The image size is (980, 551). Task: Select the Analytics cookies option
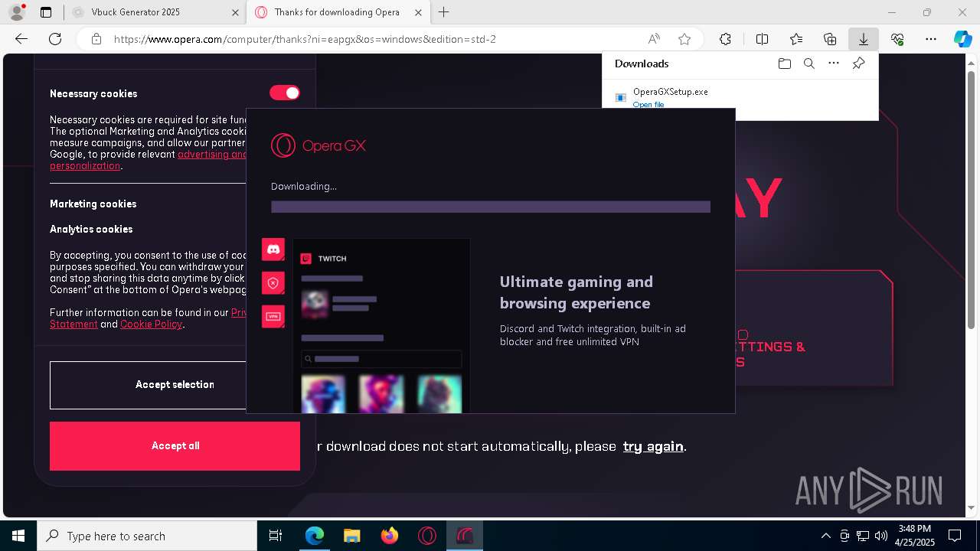pyautogui.click(x=91, y=229)
